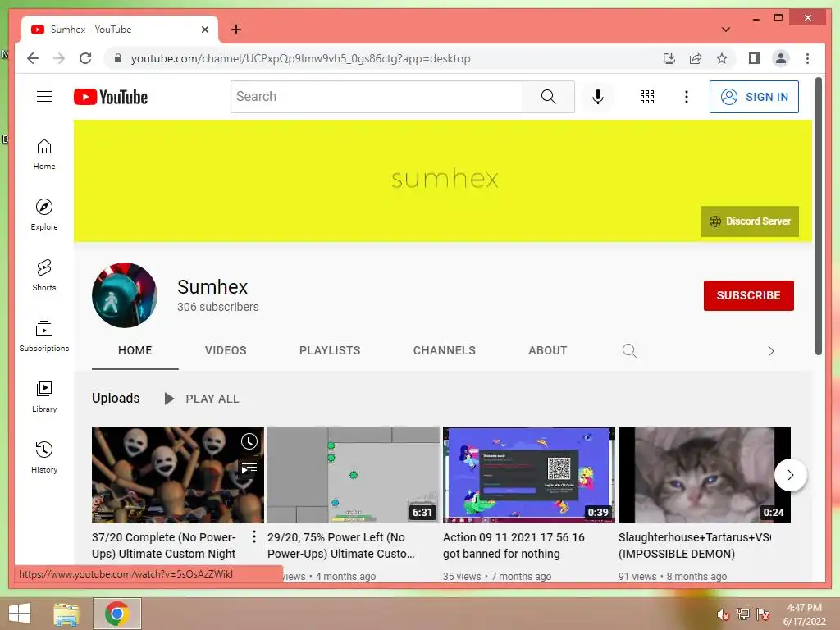Click the YouTube search input field
This screenshot has height=630, width=840.
[377, 97]
